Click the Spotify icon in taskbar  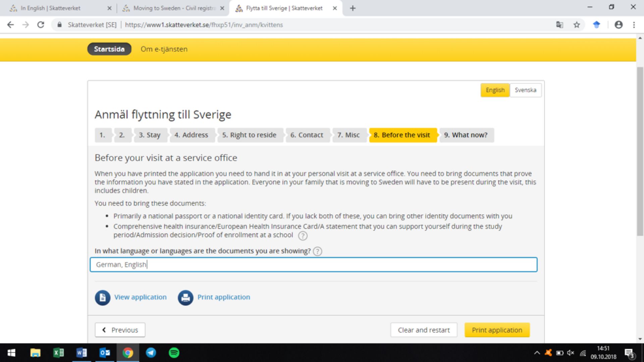pyautogui.click(x=173, y=352)
